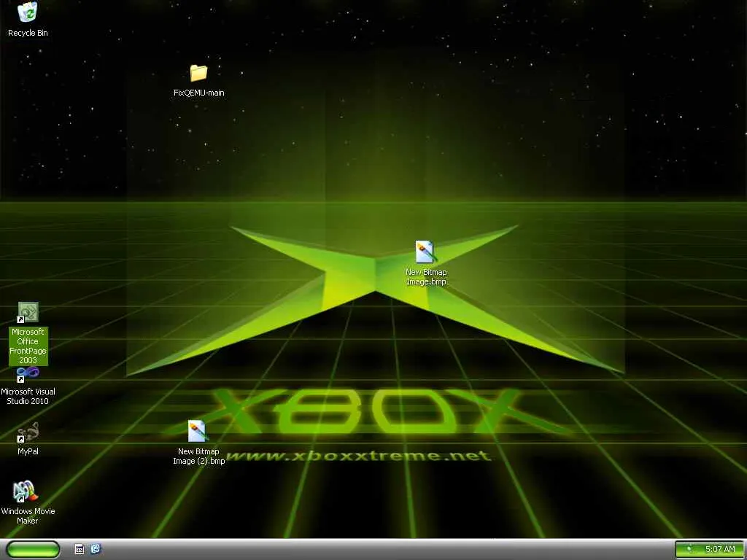Click the 5:07 AM taskbar clock
747x560 pixels.
[720, 550]
